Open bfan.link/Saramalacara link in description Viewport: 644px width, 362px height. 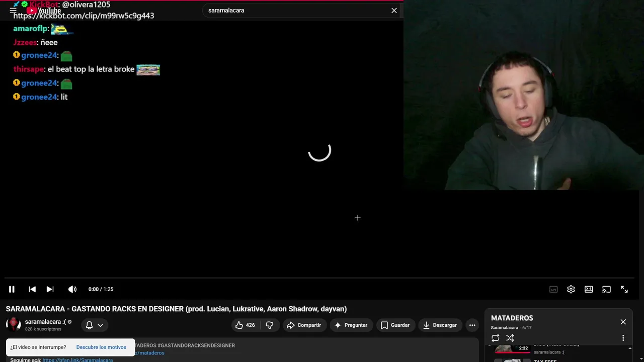coord(77,360)
